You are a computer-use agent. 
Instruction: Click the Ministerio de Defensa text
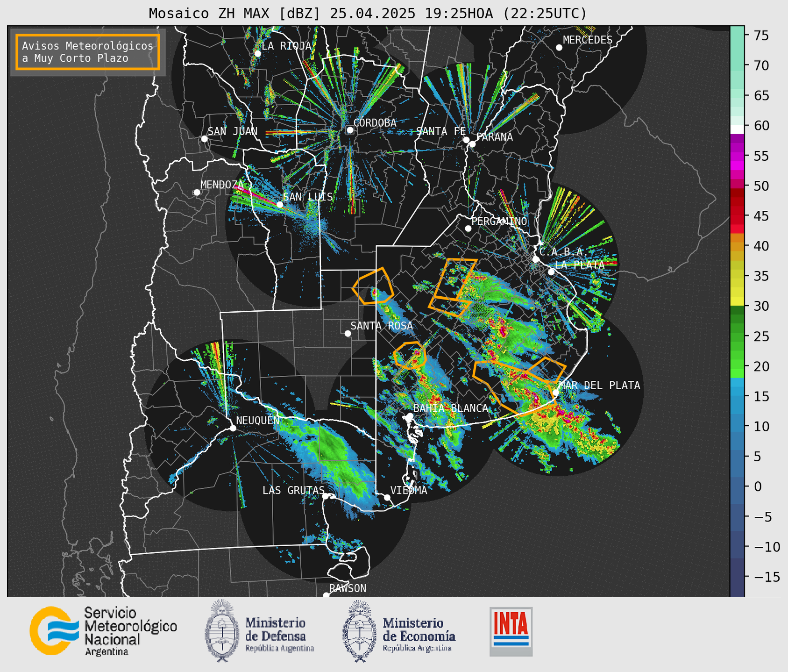pyautogui.click(x=279, y=635)
